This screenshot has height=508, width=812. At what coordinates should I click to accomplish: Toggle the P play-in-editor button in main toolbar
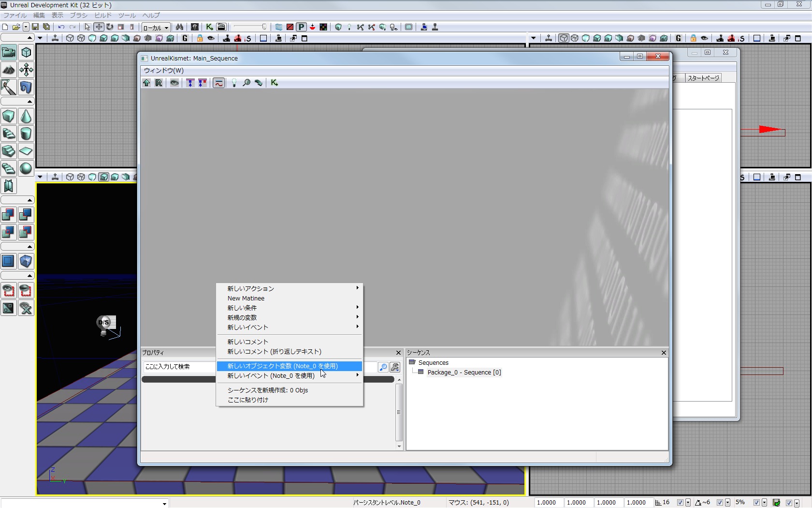301,27
